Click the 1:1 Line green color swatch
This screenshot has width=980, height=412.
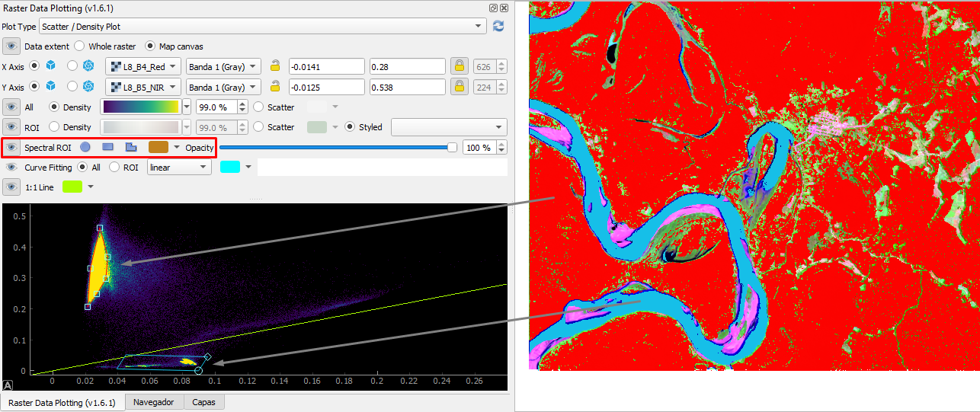[72, 187]
